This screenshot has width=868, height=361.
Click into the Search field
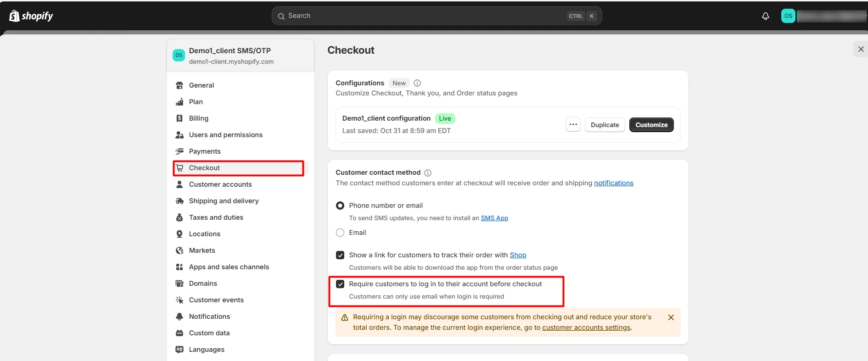coord(437,16)
